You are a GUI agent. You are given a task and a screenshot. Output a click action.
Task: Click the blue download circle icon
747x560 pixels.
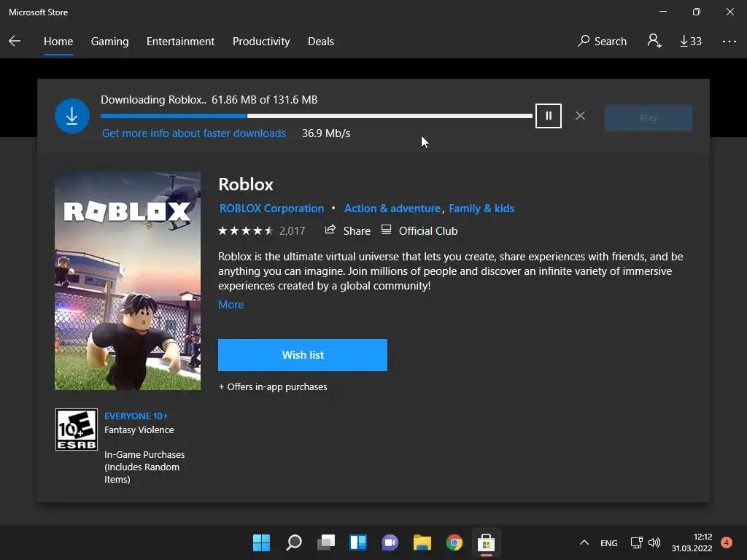72,116
